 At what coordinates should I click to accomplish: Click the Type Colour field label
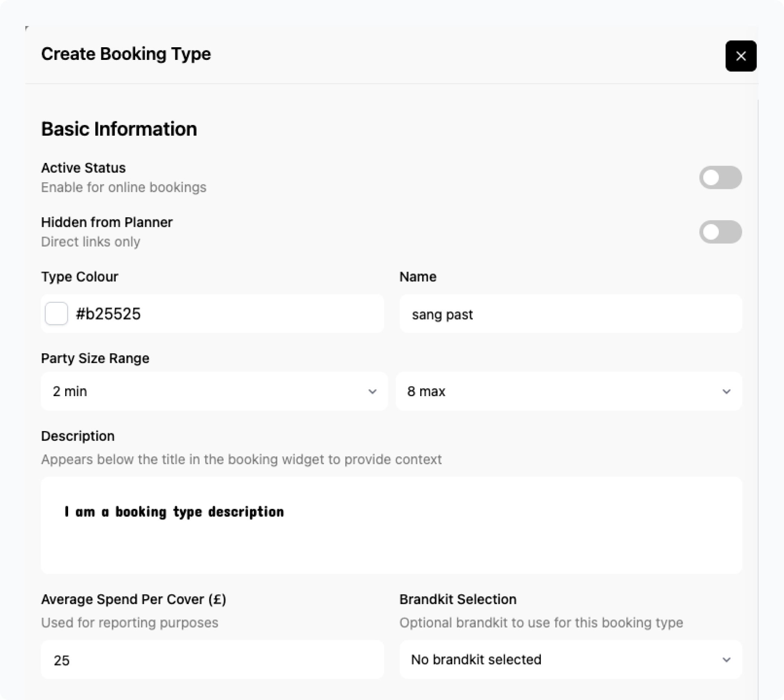pos(80,277)
